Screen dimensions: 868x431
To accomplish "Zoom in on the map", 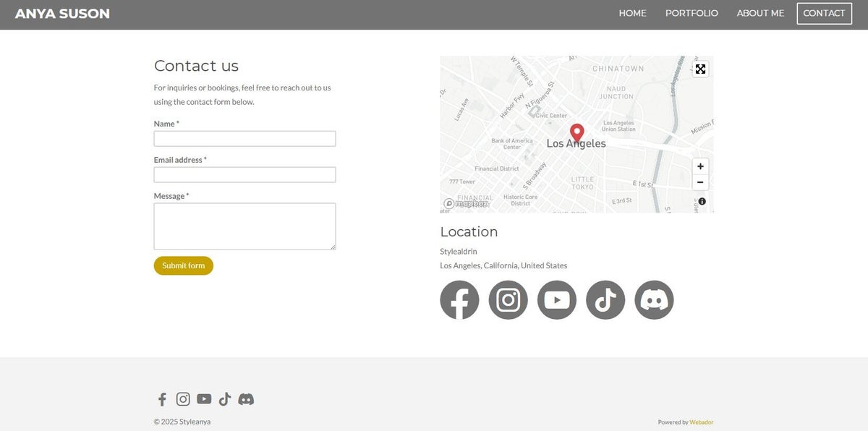I will 699,166.
